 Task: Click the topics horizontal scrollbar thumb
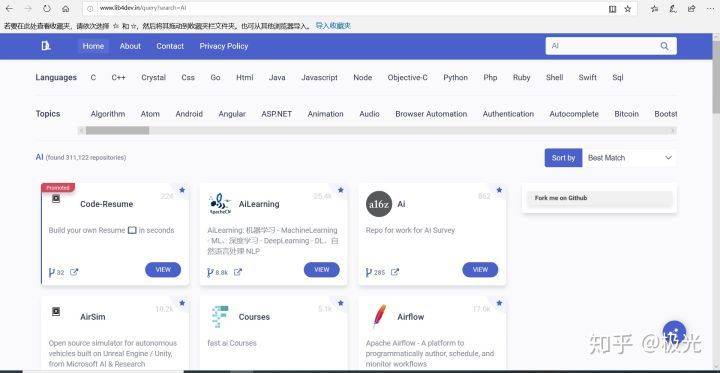(118, 130)
